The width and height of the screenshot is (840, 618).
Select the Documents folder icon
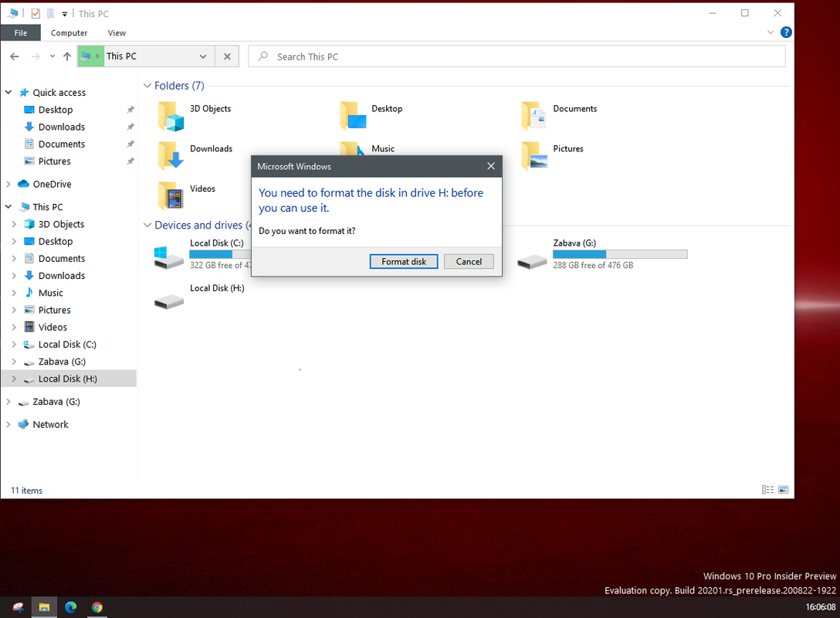(x=534, y=116)
